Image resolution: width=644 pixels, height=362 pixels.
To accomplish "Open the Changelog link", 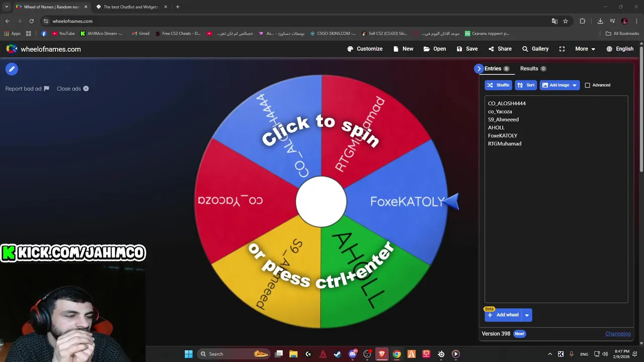I will pyautogui.click(x=618, y=334).
